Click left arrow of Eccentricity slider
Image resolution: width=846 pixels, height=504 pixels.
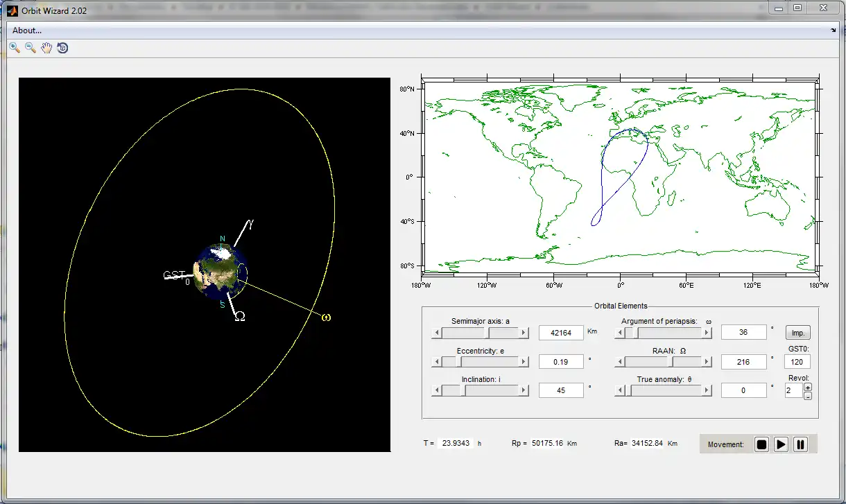[x=436, y=362]
